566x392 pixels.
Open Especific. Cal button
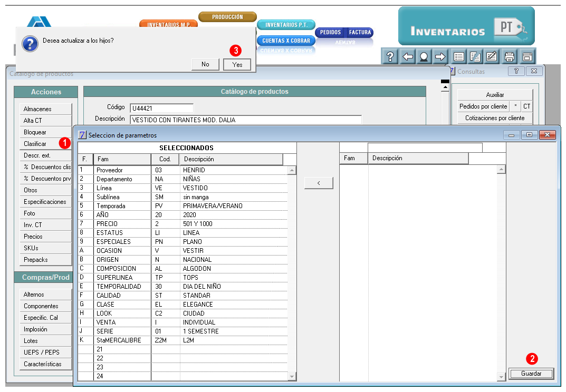click(45, 317)
